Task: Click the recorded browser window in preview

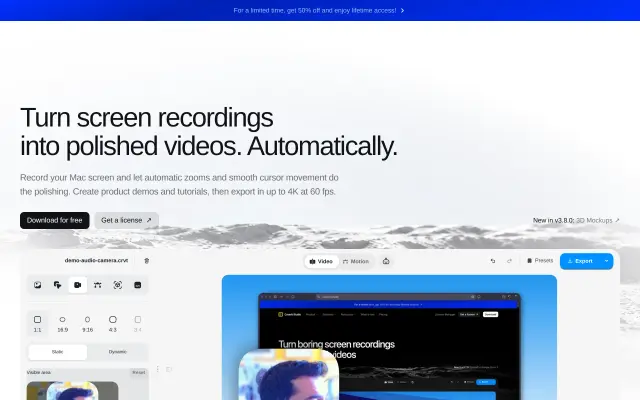Action: [390, 346]
